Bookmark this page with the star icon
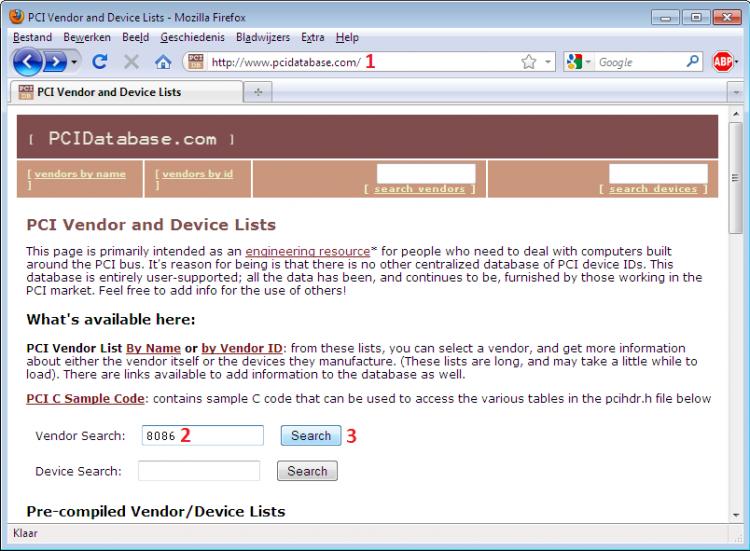750x551 pixels. pyautogui.click(x=529, y=62)
